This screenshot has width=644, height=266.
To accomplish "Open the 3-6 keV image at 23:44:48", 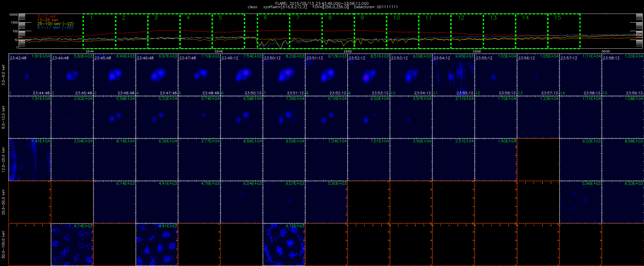I will pyautogui.click(x=72, y=75).
